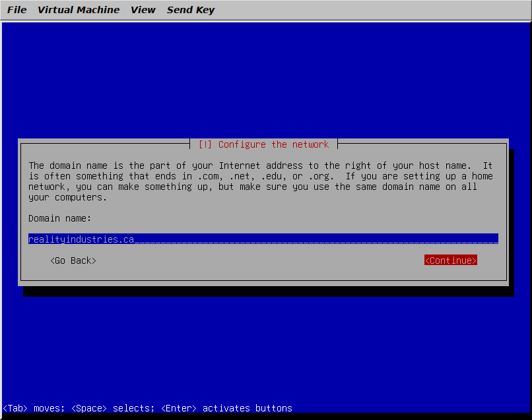Click the Go Back button
532x420 pixels.
coord(73,260)
